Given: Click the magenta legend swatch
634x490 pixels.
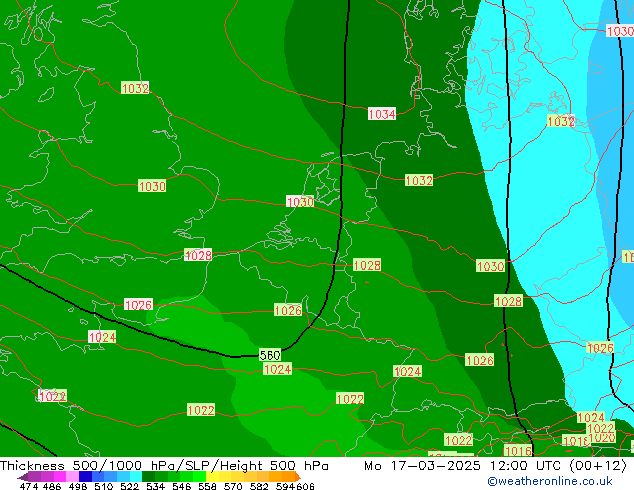Looking at the screenshot, I should (60, 476).
